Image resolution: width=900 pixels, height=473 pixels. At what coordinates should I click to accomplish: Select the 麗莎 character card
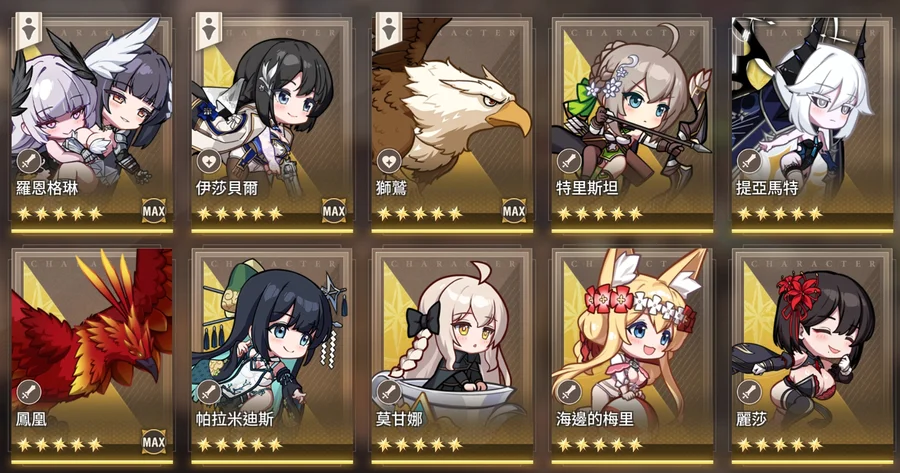pos(813,356)
